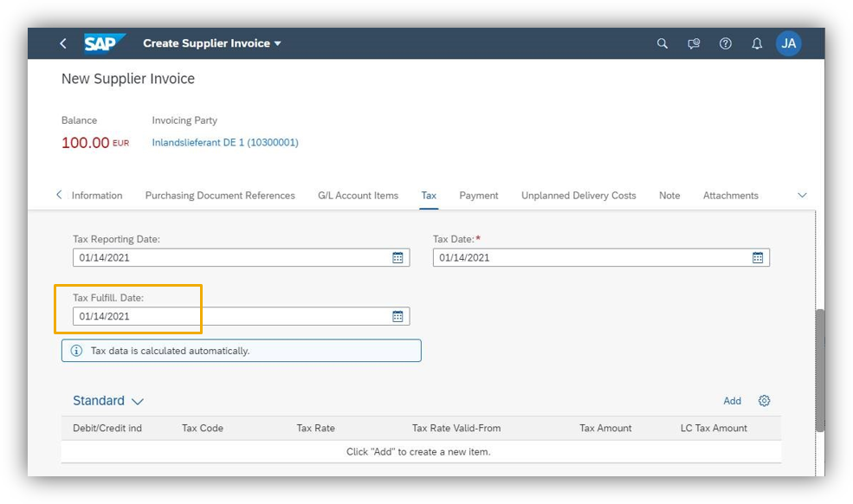853x504 pixels.
Task: Open calendar picker for Tax Reporting Date
Action: tap(397, 257)
